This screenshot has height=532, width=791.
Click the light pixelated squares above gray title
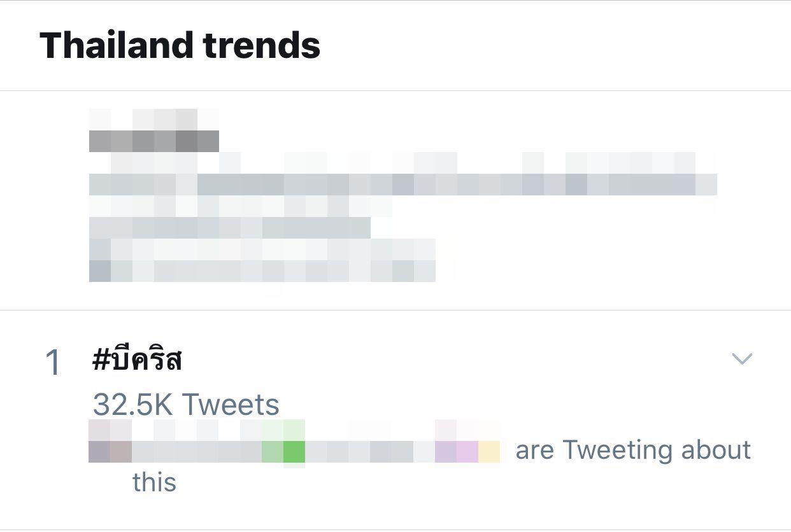(x=153, y=119)
